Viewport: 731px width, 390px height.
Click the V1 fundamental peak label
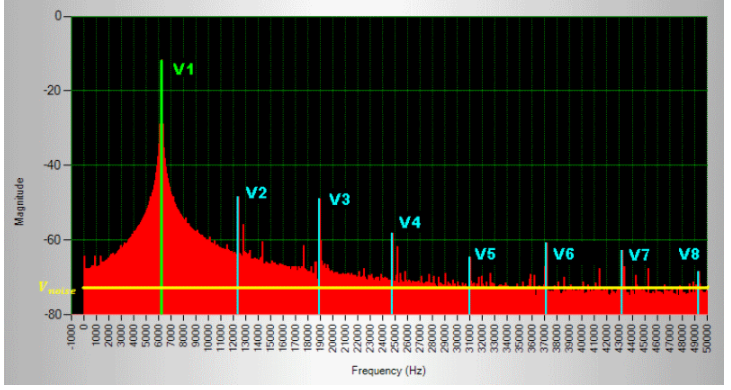point(183,69)
